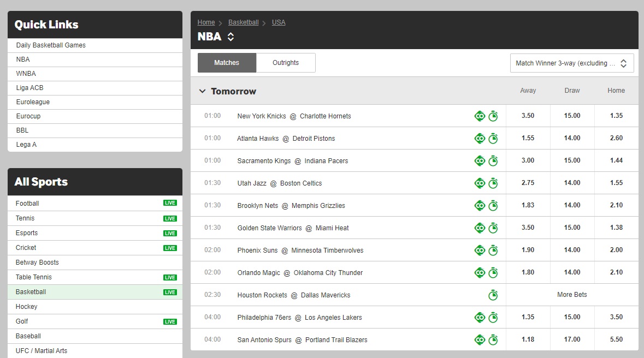Pick Pacers home odds 1.44
The width and height of the screenshot is (644, 358).
click(617, 160)
